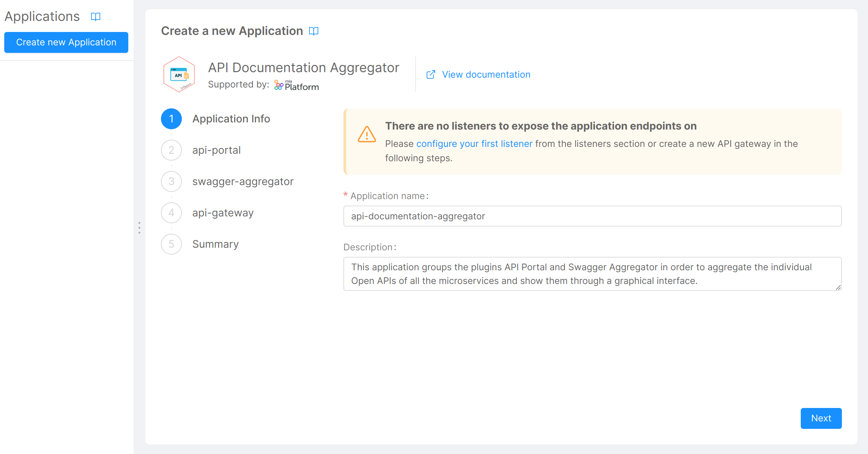Screen dimensions: 868x454
Task: Click the vertical drag handle dots on the panel edge
Action: (x=139, y=228)
